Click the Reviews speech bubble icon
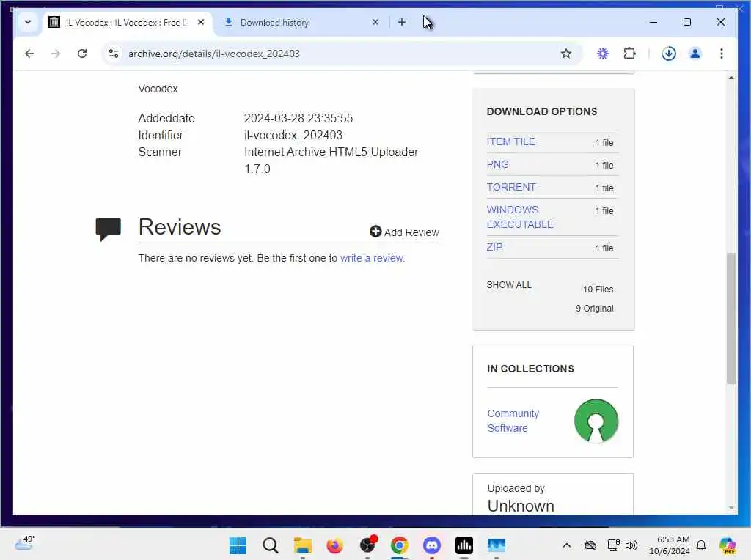 tap(109, 229)
